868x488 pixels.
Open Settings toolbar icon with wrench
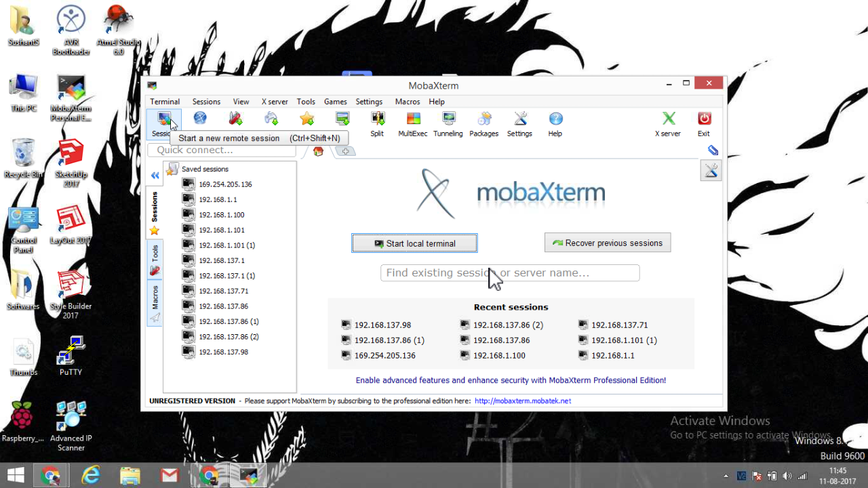[x=520, y=124]
